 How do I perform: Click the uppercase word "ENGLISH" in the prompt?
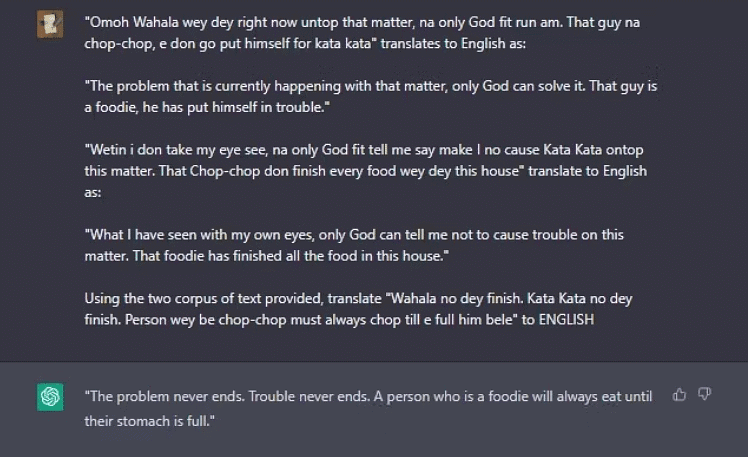566,319
